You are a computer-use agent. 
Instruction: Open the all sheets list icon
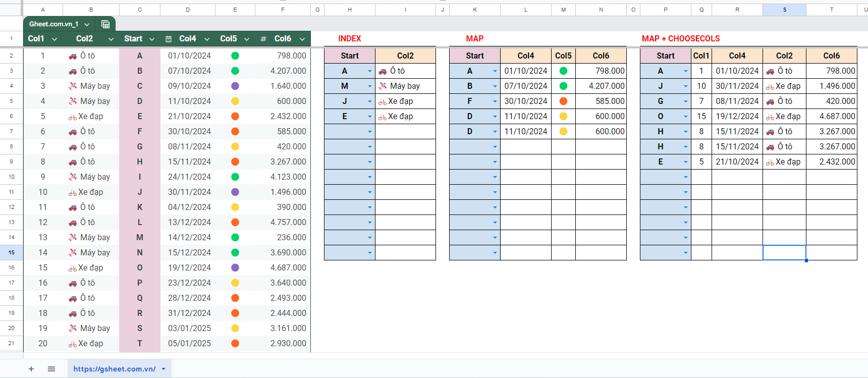(x=51, y=369)
